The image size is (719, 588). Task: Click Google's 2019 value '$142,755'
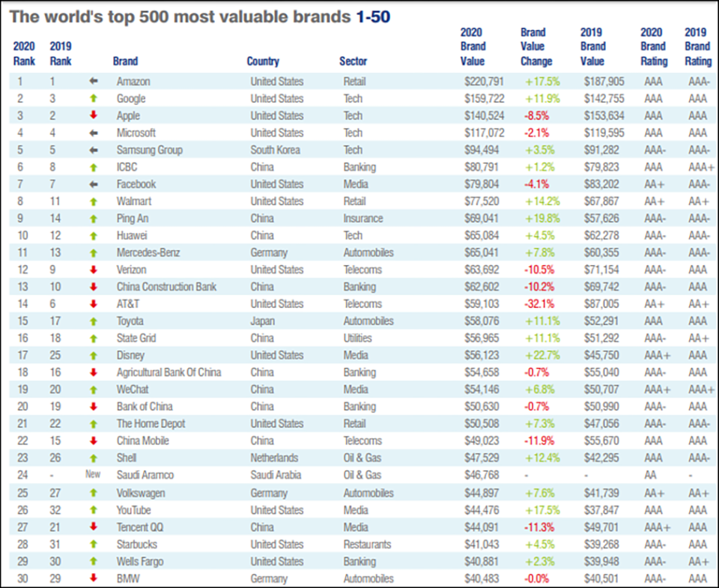(x=604, y=99)
